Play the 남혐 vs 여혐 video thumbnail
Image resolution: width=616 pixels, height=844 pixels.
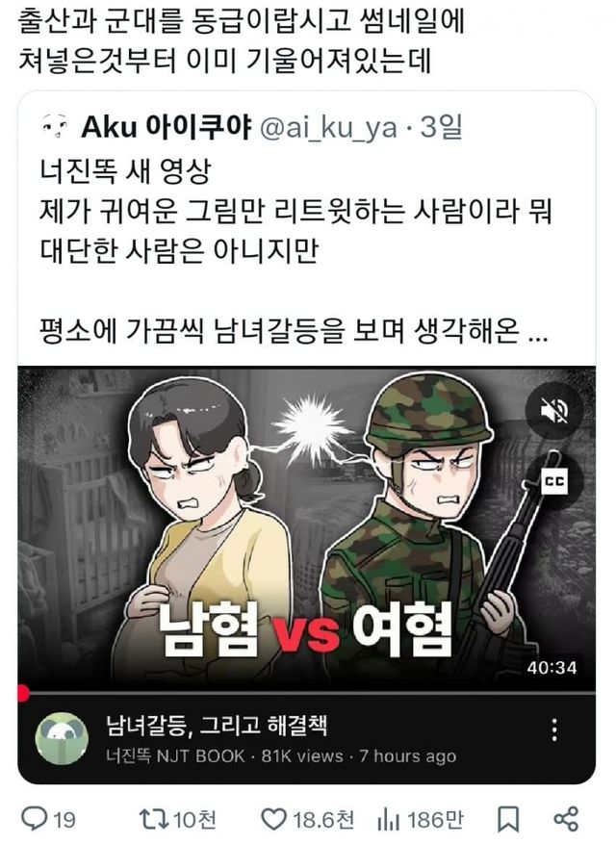pyautogui.click(x=307, y=528)
